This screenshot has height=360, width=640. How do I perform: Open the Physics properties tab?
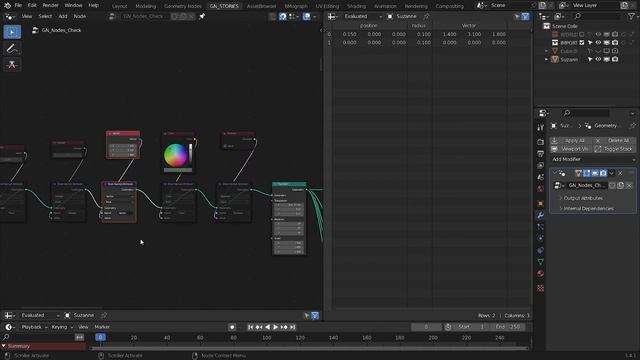pyautogui.click(x=540, y=238)
